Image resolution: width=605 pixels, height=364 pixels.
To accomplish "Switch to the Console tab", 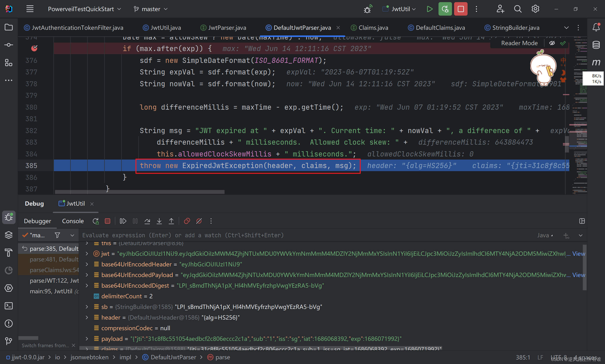I will tap(73, 221).
